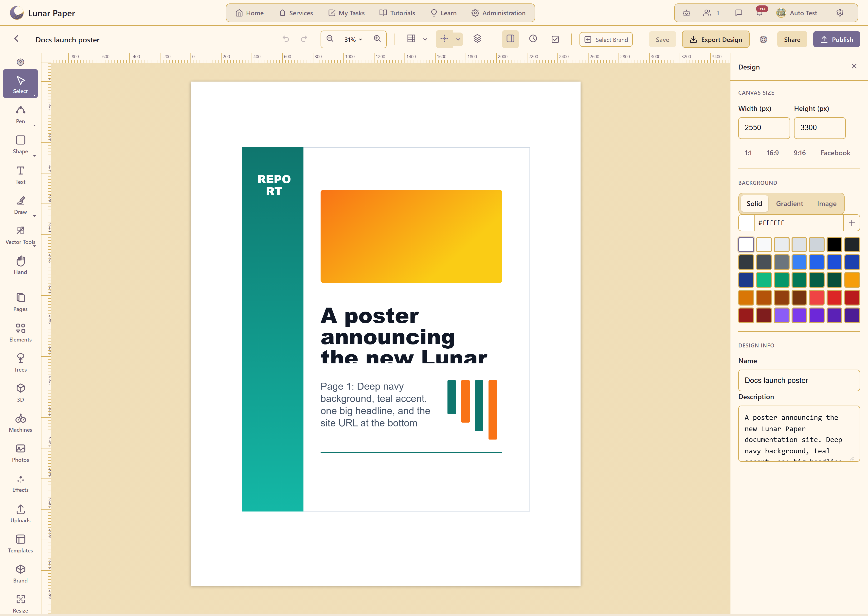
Task: Open the 31% zoom level dropdown
Action: [353, 39]
